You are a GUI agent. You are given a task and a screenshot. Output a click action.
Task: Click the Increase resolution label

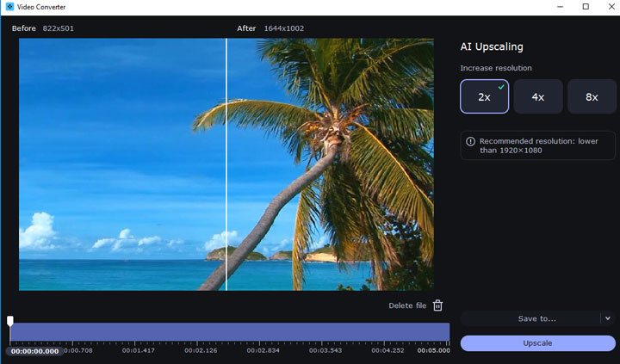point(496,68)
